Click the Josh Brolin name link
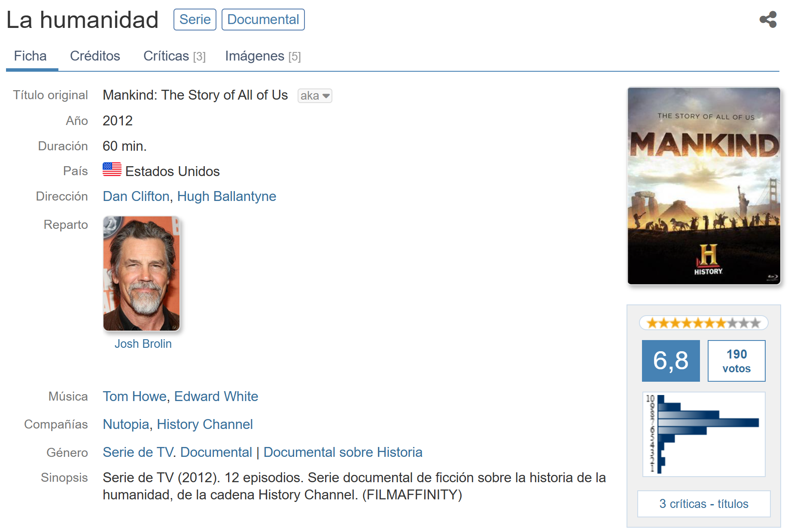 coord(143,344)
